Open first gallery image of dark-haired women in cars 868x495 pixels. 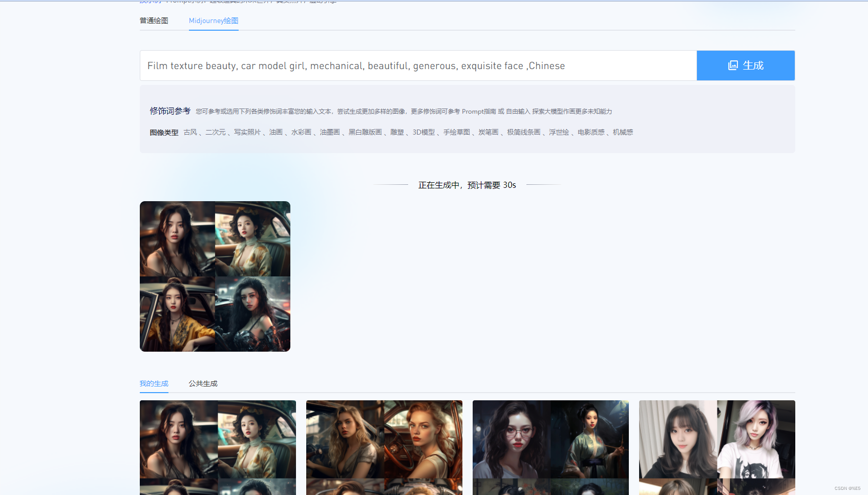click(x=218, y=447)
